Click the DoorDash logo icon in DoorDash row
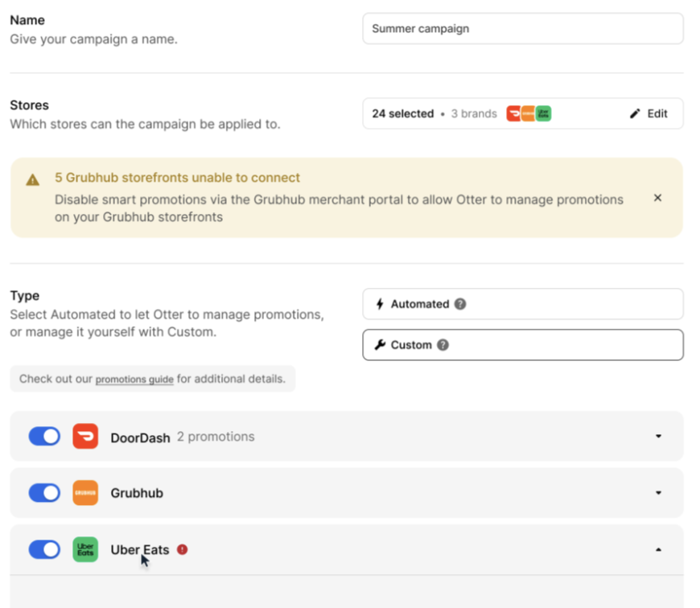 click(85, 436)
